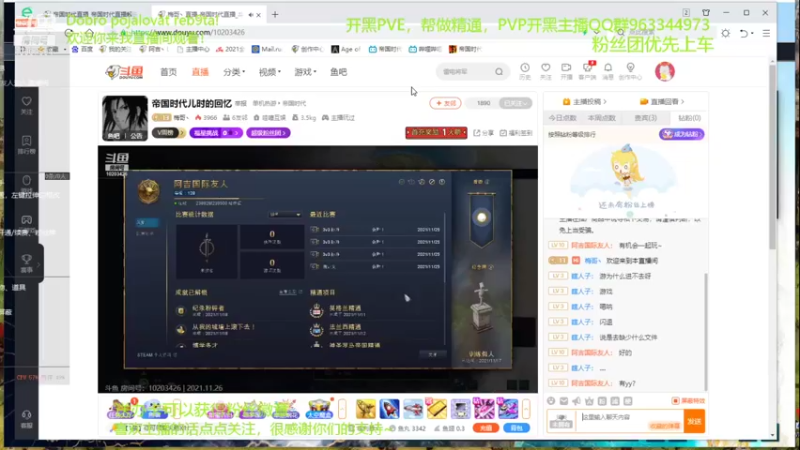Click the purple 成为钻粉 button
The image size is (800, 450).
coord(682,134)
